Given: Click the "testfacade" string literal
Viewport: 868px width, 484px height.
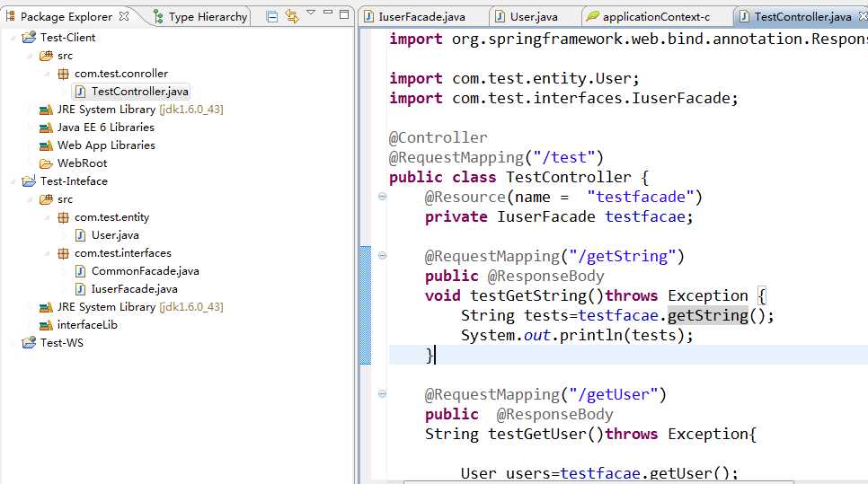Looking at the screenshot, I should coord(639,197).
